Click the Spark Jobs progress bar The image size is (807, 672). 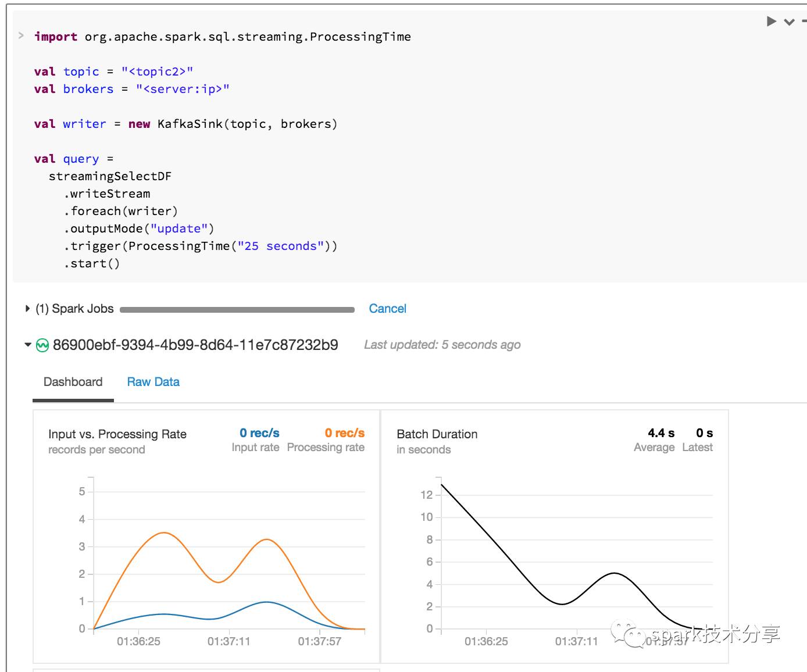(237, 310)
